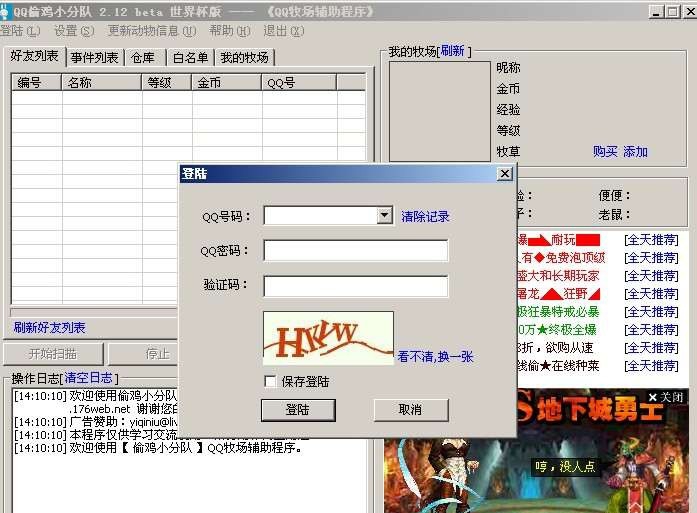Click 全天推荐 beside 狂暴特戒必暴 ad
The height and width of the screenshot is (513, 697).
pyautogui.click(x=651, y=312)
